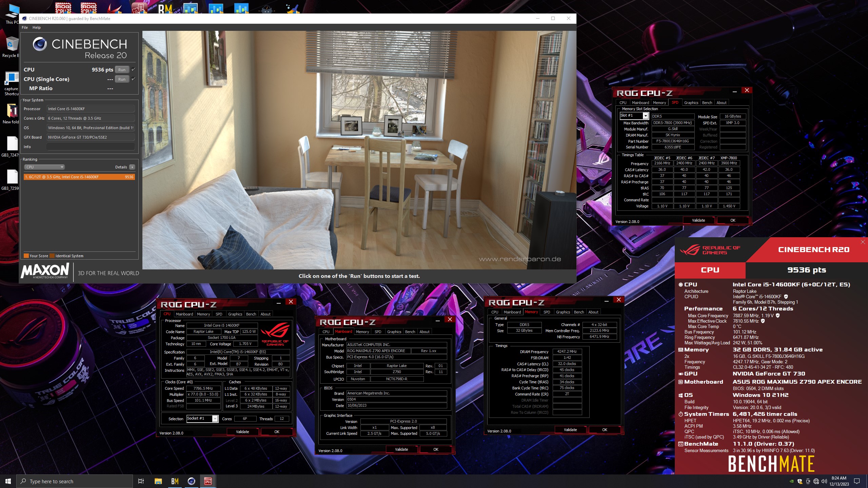This screenshot has height=488, width=868.
Task: Click OK in the CPU-Z SPD window
Action: point(733,220)
